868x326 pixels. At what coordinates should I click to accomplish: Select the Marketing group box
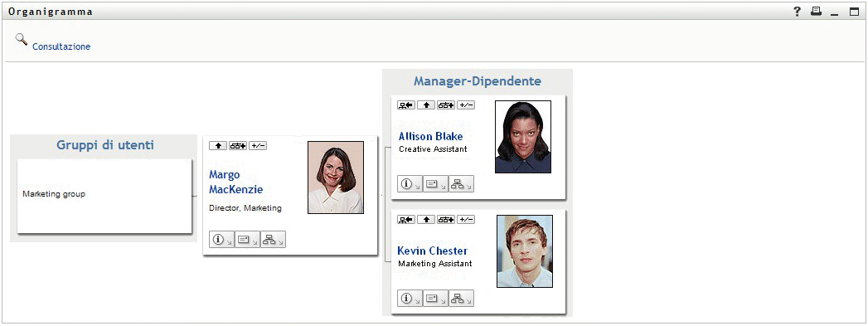104,196
